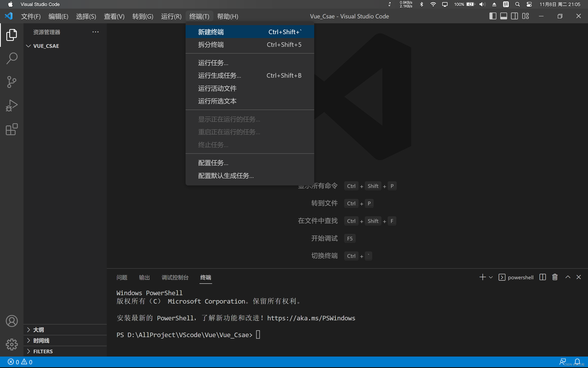Close the terminal panel
This screenshot has height=368, width=588.
(x=579, y=277)
